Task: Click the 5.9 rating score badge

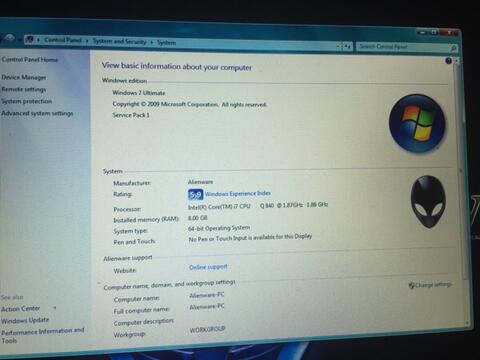Action: click(x=195, y=195)
